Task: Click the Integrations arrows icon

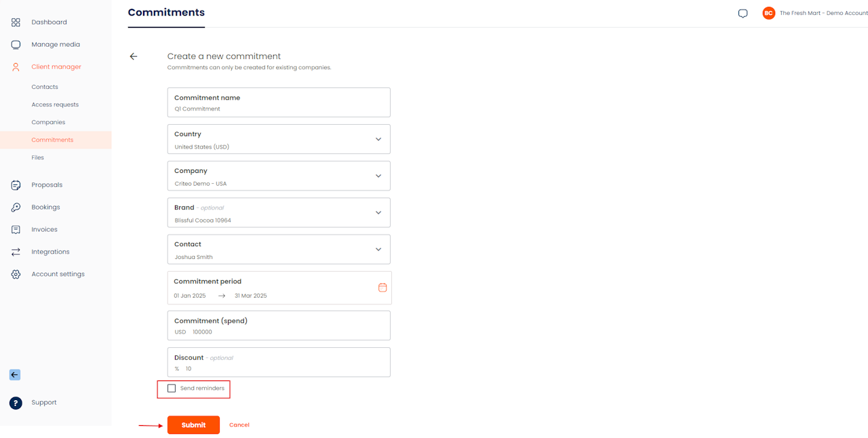Action: [16, 252]
